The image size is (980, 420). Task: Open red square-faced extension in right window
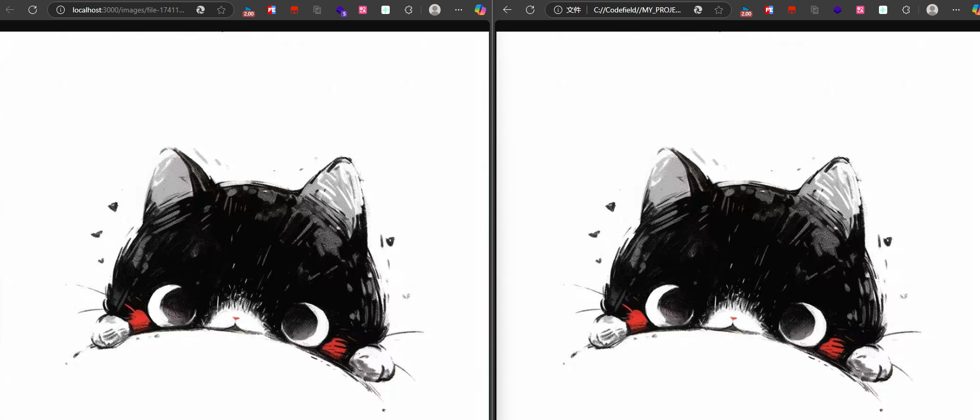pyautogui.click(x=792, y=10)
